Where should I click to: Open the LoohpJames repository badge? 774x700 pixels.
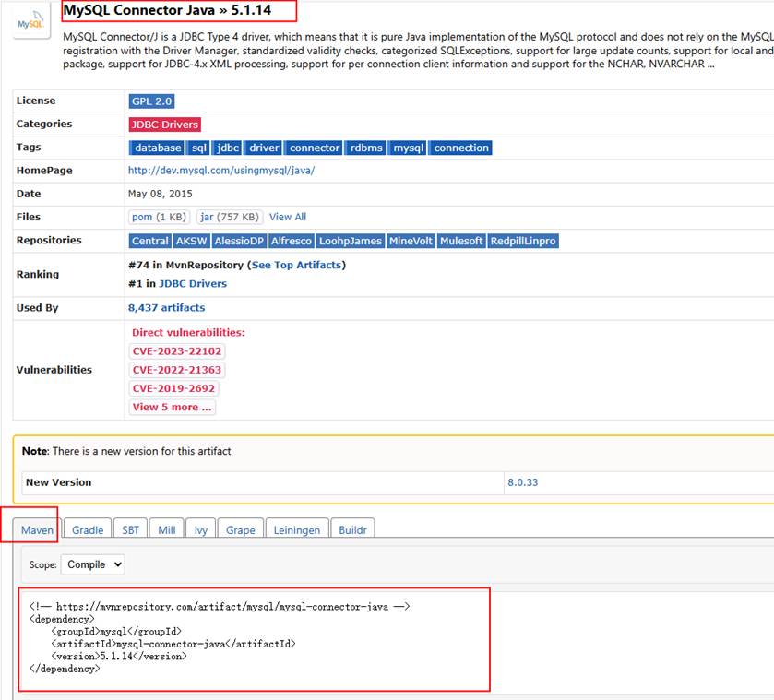point(351,241)
